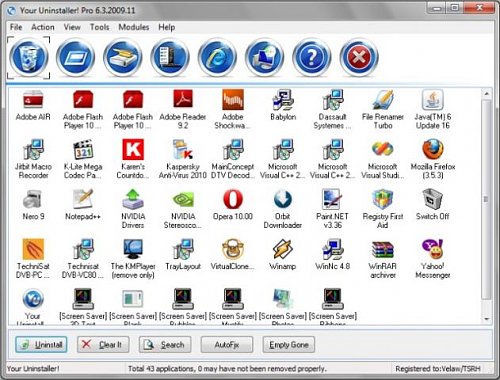
Task: Click the 'Total 43 applications' status text
Action: [x=227, y=369]
